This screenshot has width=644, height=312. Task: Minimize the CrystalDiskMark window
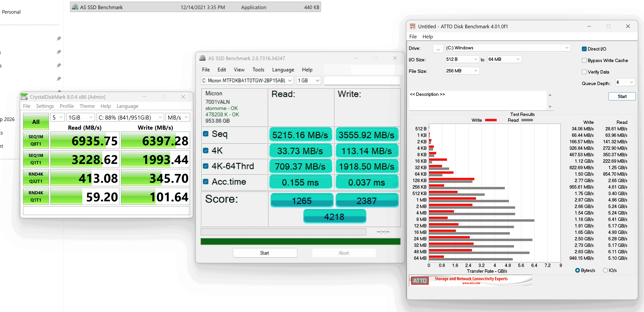(144, 97)
